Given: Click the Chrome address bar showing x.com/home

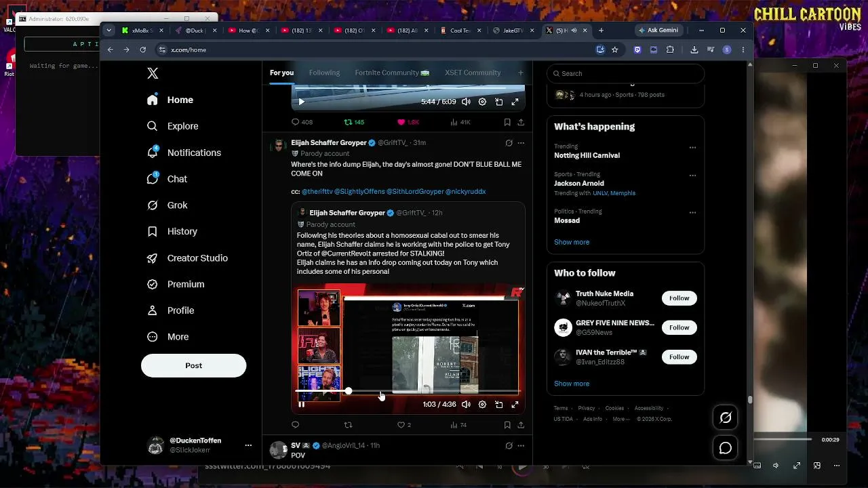Looking at the screenshot, I should tap(373, 49).
